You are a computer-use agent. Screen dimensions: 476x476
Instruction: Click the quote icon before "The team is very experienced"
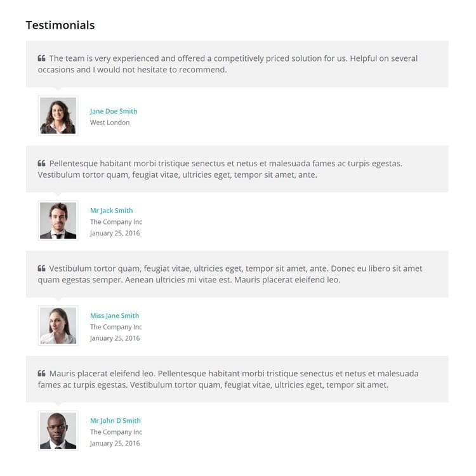pyautogui.click(x=42, y=58)
